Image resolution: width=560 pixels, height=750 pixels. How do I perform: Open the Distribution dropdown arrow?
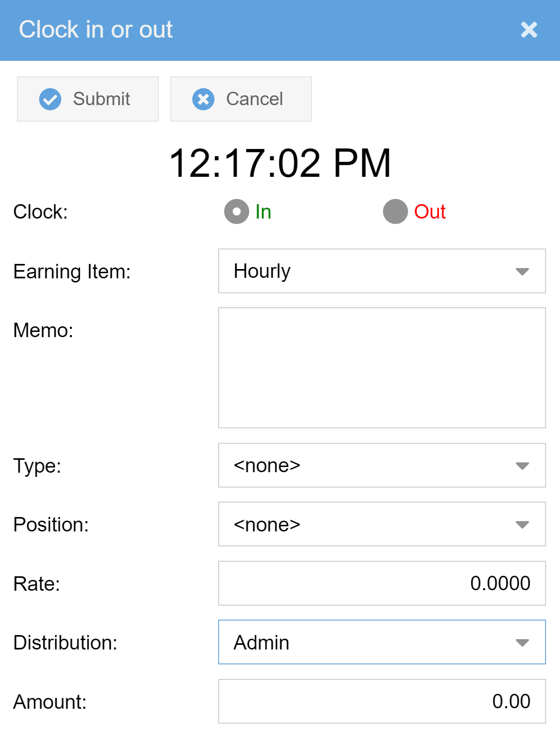pyautogui.click(x=522, y=643)
